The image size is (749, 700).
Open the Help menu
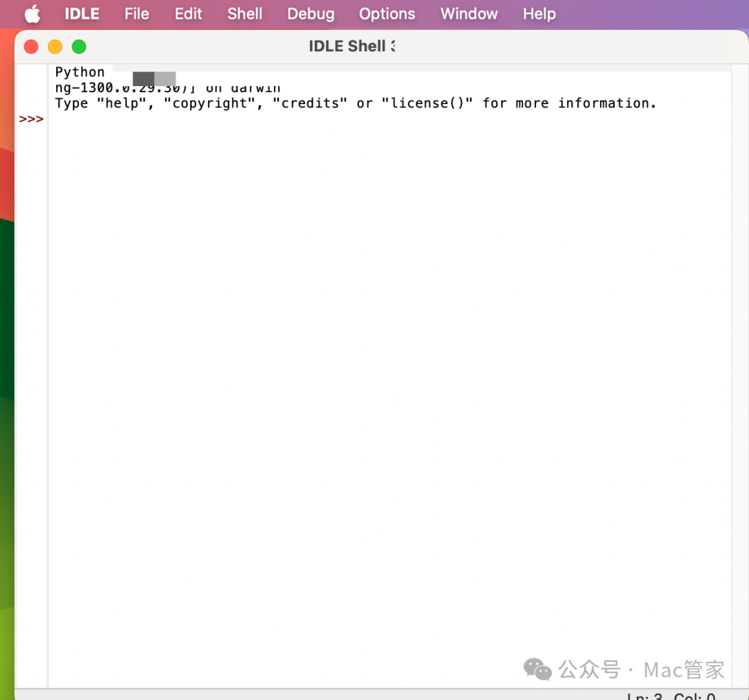[539, 14]
